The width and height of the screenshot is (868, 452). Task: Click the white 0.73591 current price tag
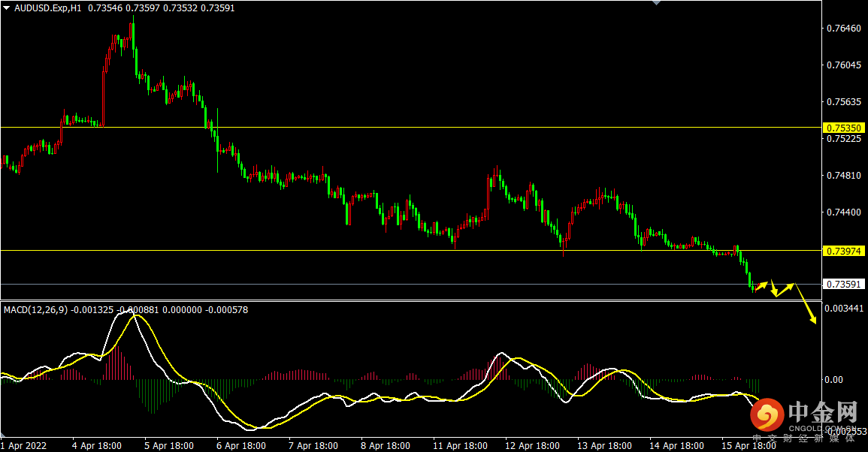point(844,284)
